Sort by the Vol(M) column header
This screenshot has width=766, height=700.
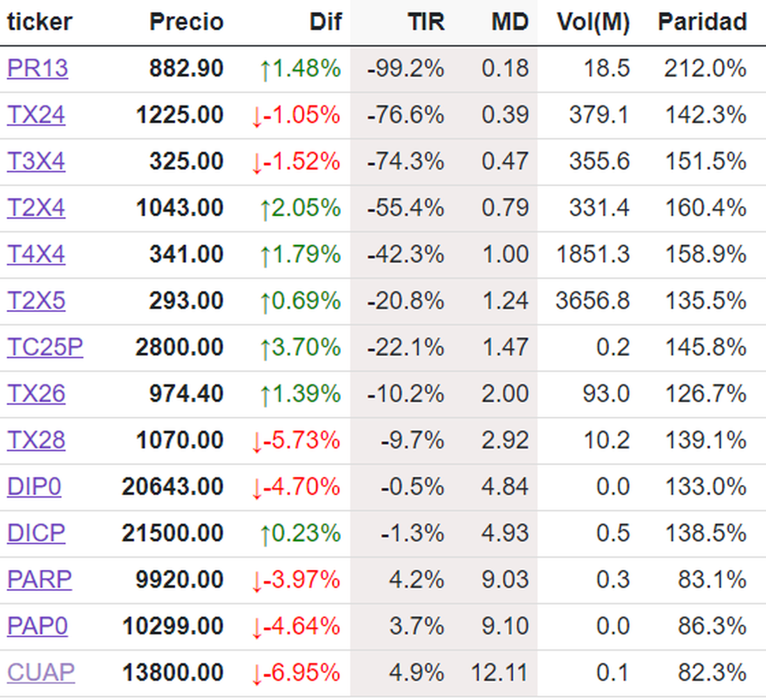point(593,22)
